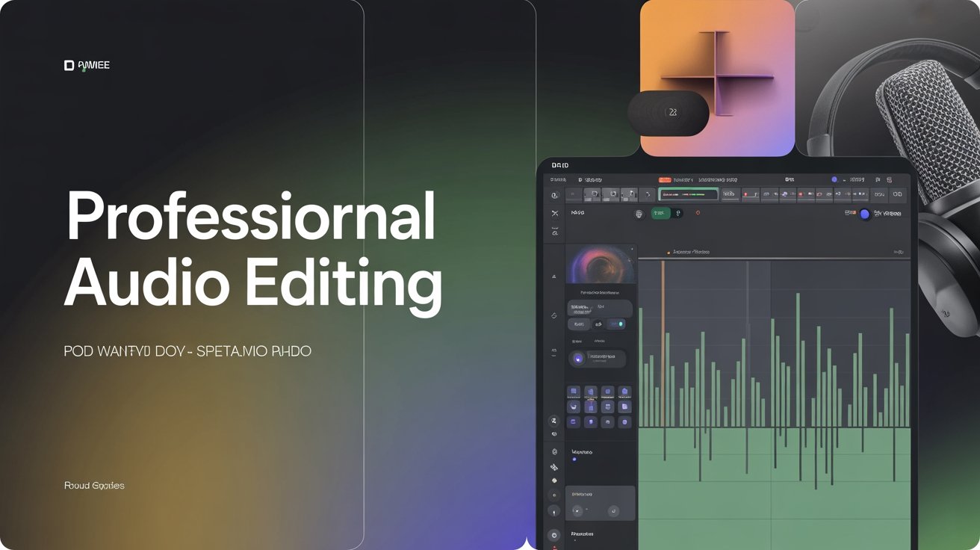Open the menu item in the top-left toolbar corner
This screenshot has height=550, width=980.
(x=559, y=179)
